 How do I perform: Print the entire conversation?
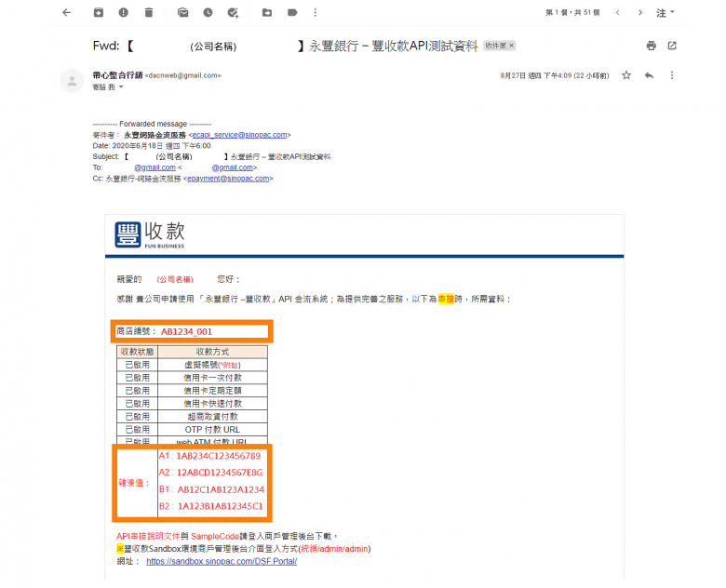pyautogui.click(x=651, y=46)
